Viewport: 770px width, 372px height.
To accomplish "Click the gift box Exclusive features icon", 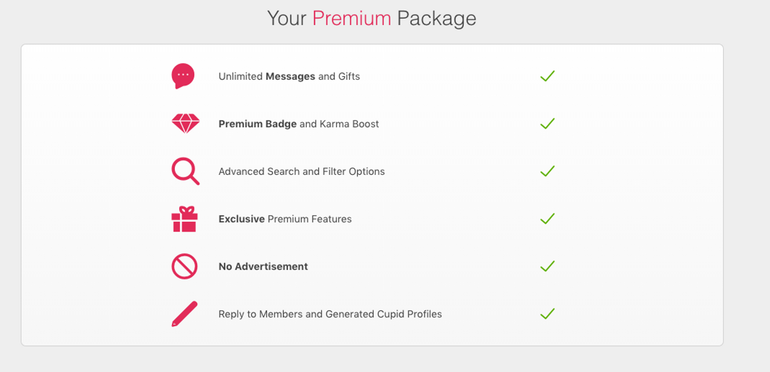I will point(185,219).
